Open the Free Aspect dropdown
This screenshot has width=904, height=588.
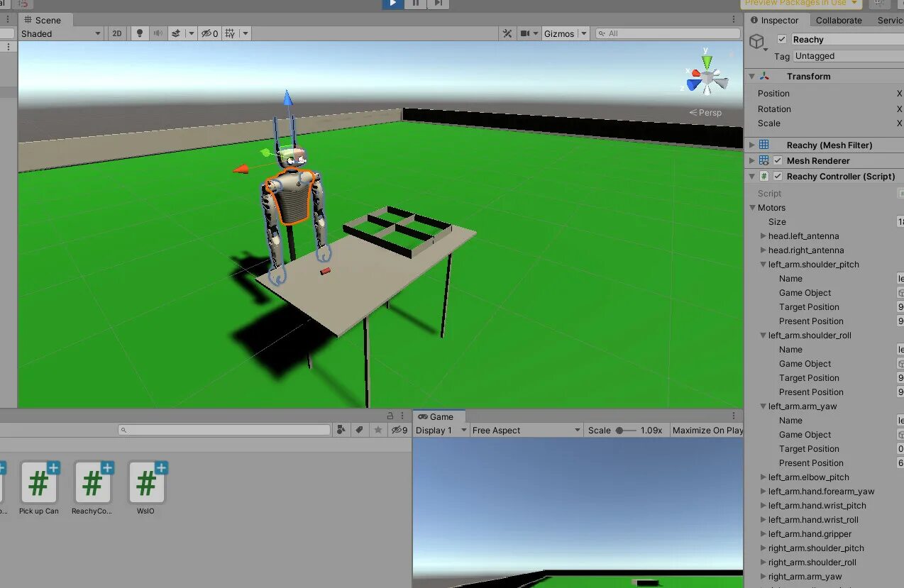(x=526, y=430)
